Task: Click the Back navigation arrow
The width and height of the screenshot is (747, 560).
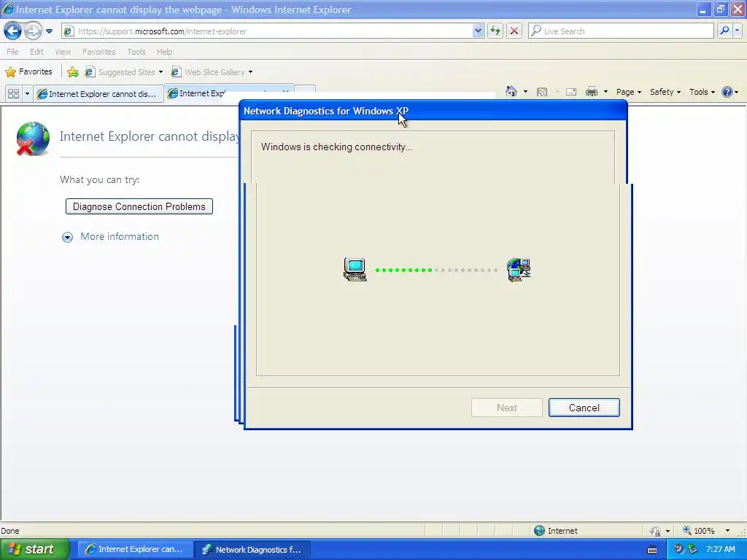Action: point(13,31)
